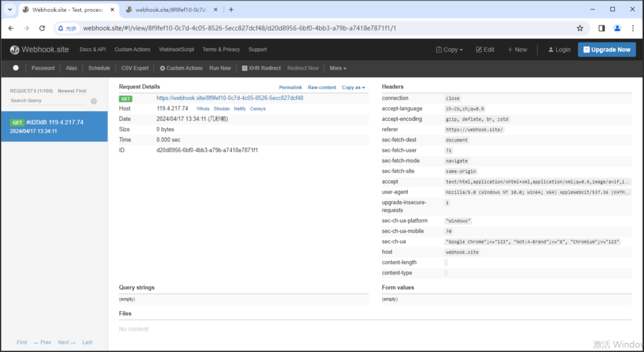644x352 pixels.
Task: Open the Permalink link
Action: 290,87
